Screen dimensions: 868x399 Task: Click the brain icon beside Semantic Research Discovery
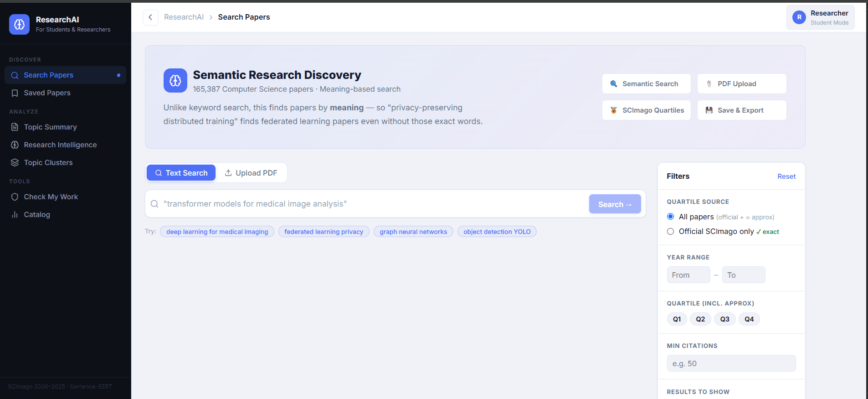pos(175,81)
